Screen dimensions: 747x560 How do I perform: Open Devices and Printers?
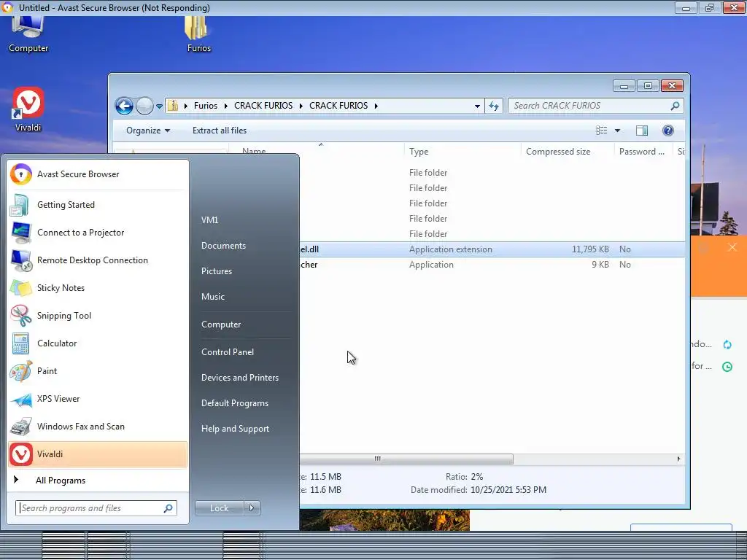(239, 378)
